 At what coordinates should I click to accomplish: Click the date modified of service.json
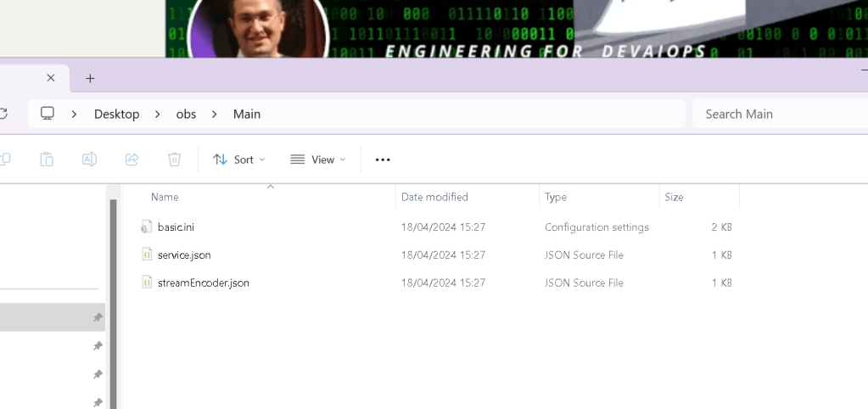click(444, 255)
